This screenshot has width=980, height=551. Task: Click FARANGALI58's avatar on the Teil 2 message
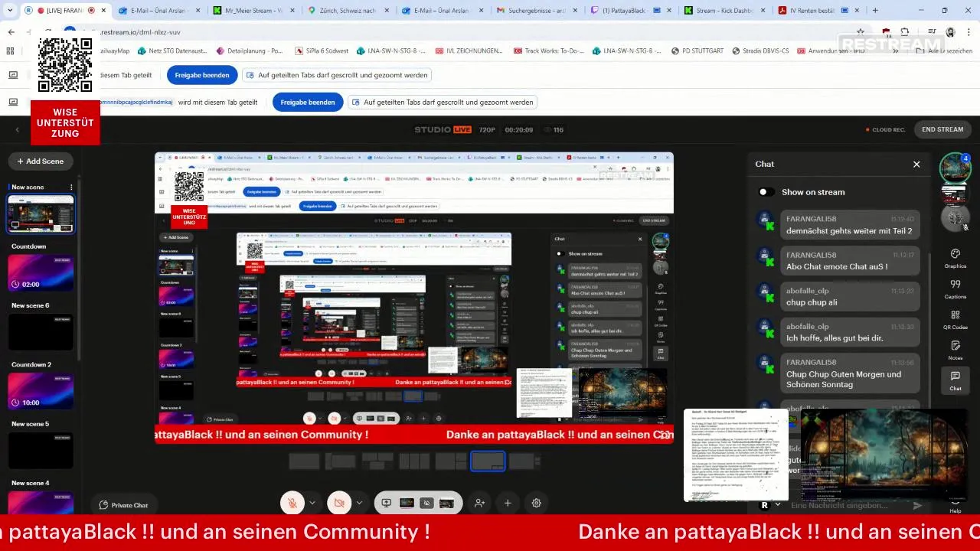tap(765, 221)
